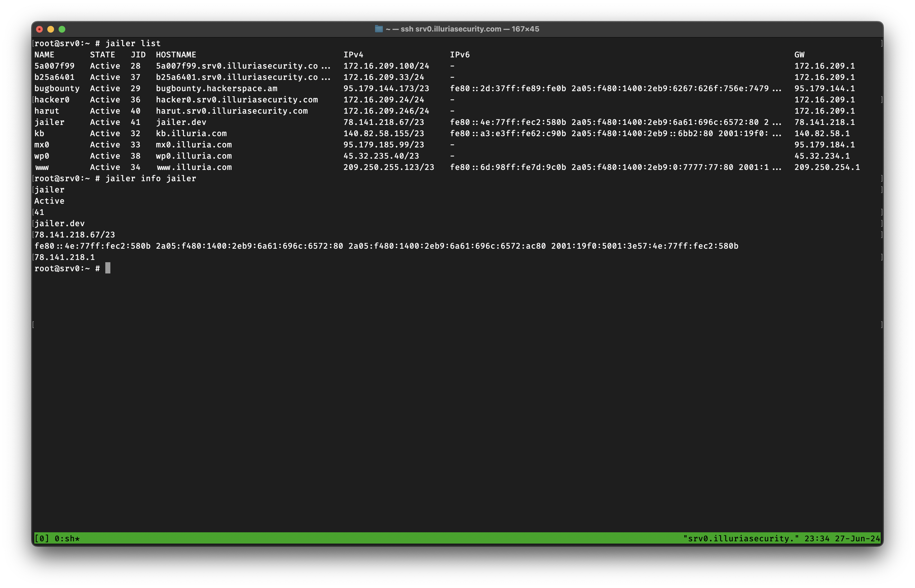Click the jail name harut
The height and width of the screenshot is (588, 915).
click(x=47, y=111)
